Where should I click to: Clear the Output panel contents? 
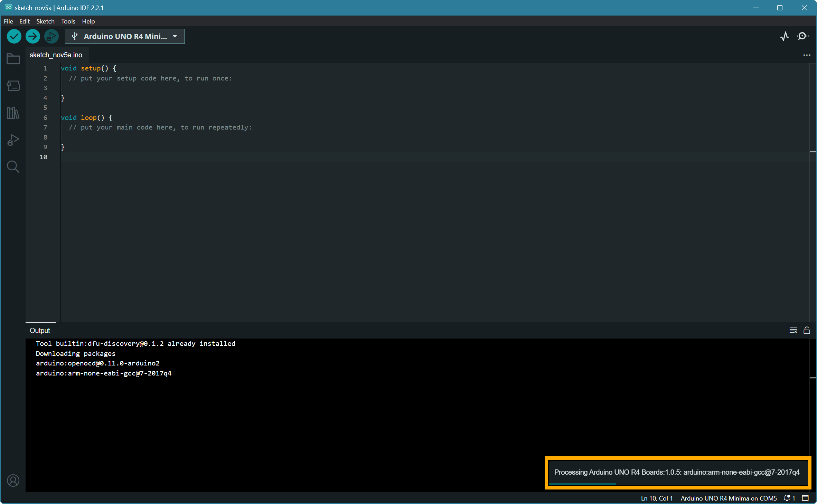(x=793, y=331)
